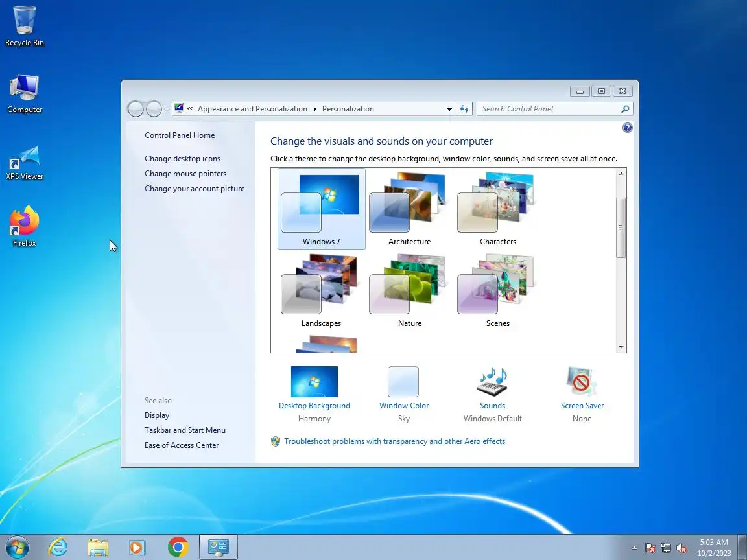This screenshot has height=560, width=747.
Task: Click the theme list scroll up arrow
Action: point(621,174)
